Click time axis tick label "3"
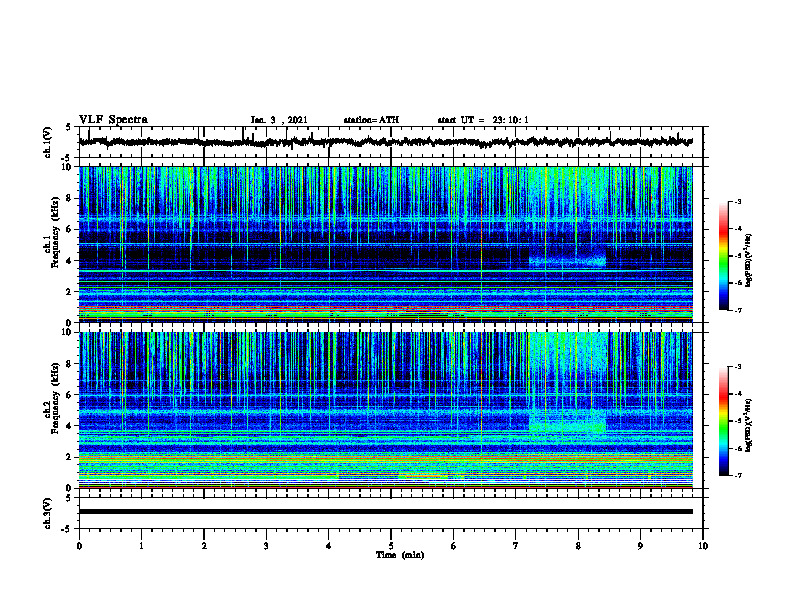Viewport: 792px width, 612px height. 266,546
